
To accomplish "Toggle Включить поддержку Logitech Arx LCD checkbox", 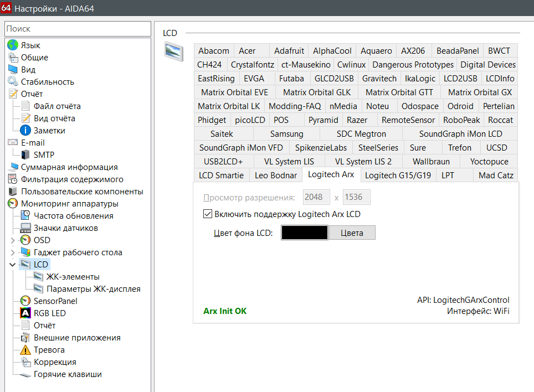I will click(x=207, y=214).
